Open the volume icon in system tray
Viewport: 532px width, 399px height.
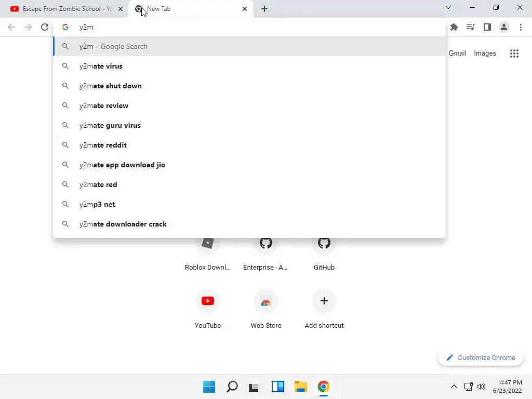pos(481,387)
